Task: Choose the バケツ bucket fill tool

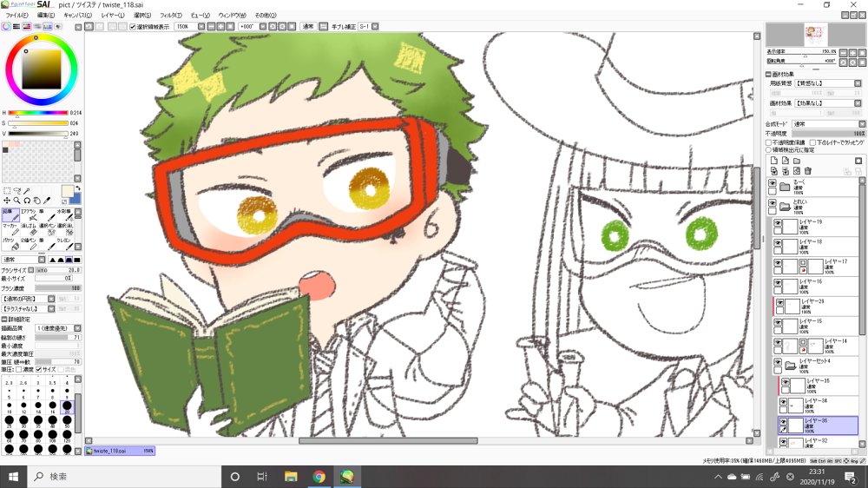Action: [x=10, y=243]
